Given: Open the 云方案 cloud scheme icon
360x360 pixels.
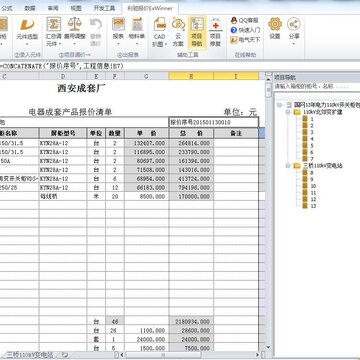Looking at the screenshot, I should click(x=178, y=25).
